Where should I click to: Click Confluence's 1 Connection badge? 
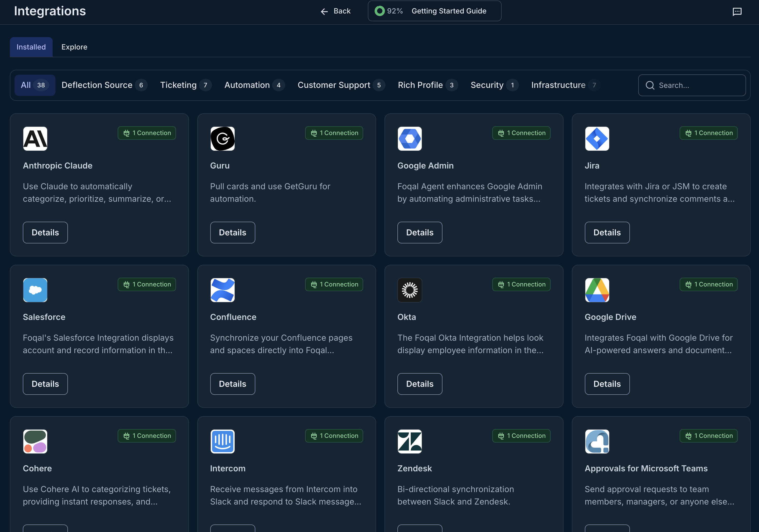pyautogui.click(x=334, y=284)
